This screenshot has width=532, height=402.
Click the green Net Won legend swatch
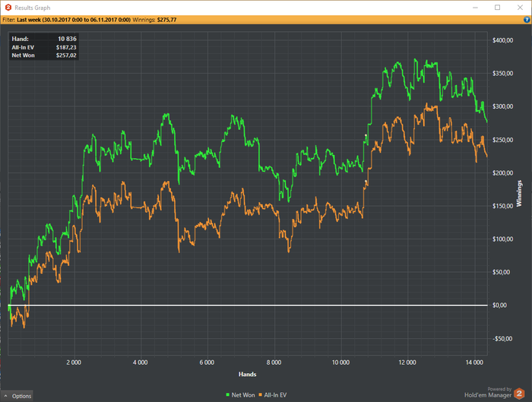point(228,395)
